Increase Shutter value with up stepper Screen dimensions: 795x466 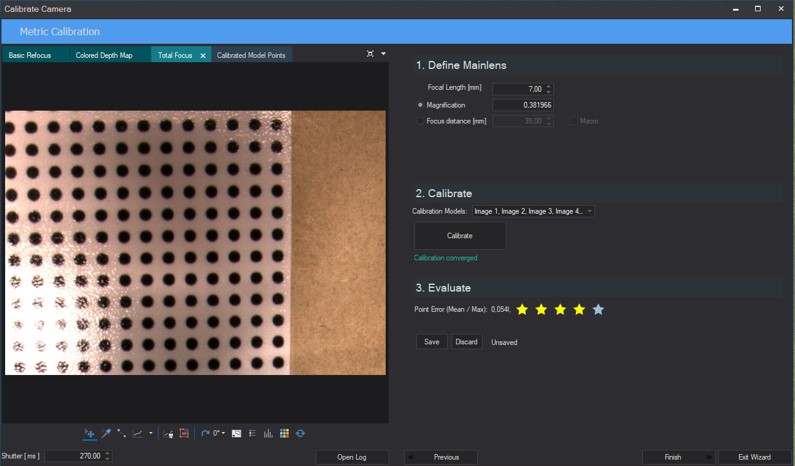point(107,453)
